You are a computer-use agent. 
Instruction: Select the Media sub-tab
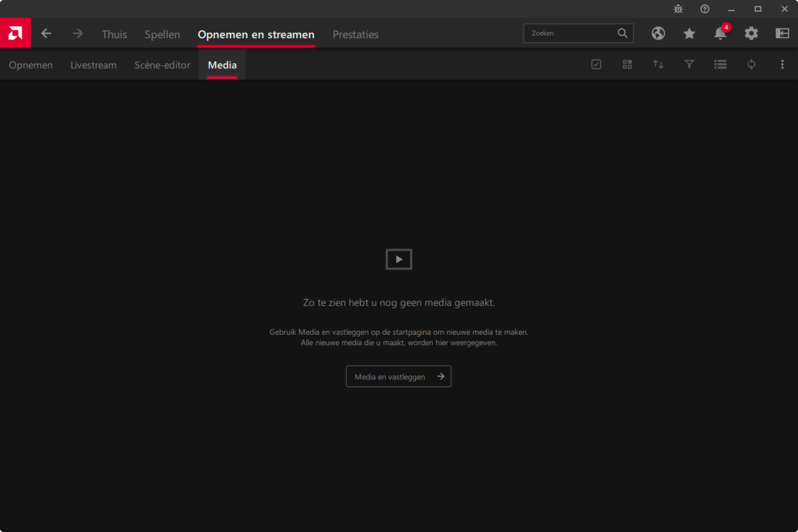pyautogui.click(x=222, y=65)
